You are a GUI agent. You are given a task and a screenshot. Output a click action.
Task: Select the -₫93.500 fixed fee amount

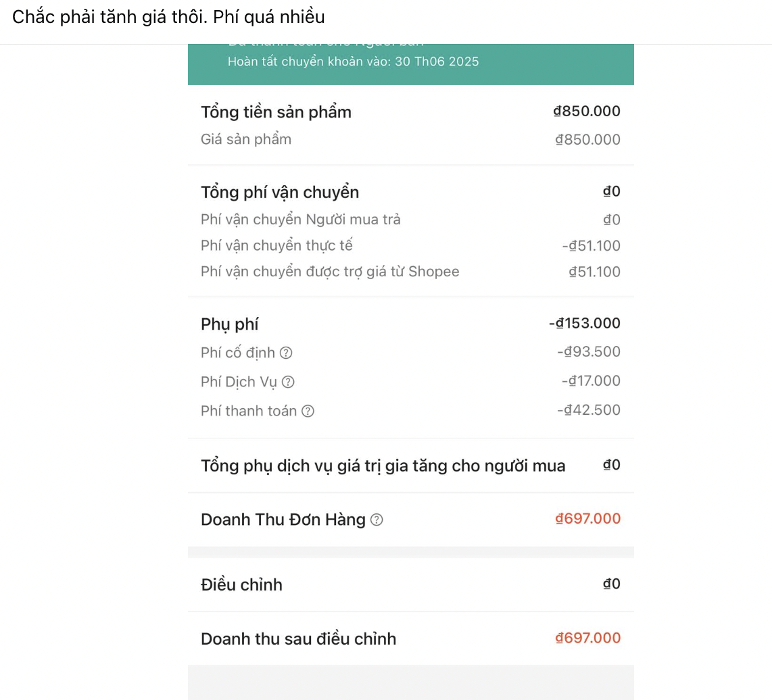(588, 352)
